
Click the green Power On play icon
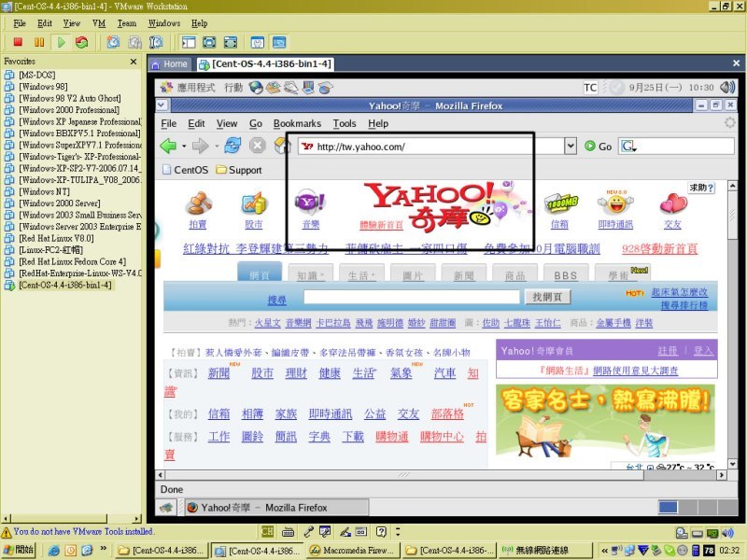(61, 42)
